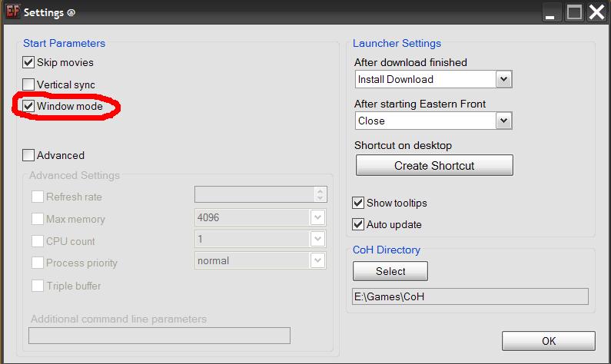
Task: Click the E:\Games\CoH directory path field
Action: [470, 296]
